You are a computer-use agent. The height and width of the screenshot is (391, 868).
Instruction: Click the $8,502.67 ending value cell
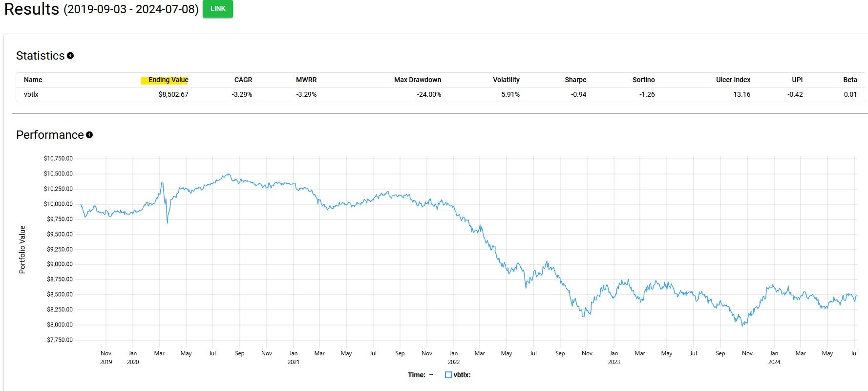173,94
